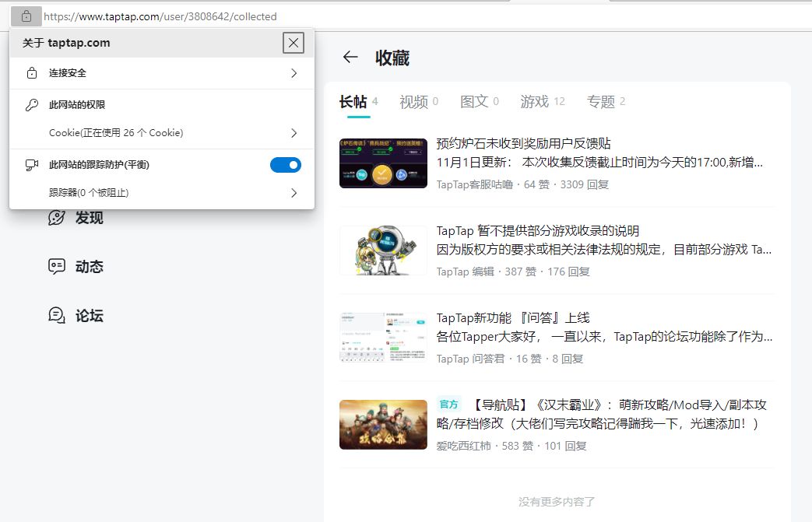Screen dimensions: 812x522
Task: Switch to the 图文 tab
Action: tap(480, 102)
